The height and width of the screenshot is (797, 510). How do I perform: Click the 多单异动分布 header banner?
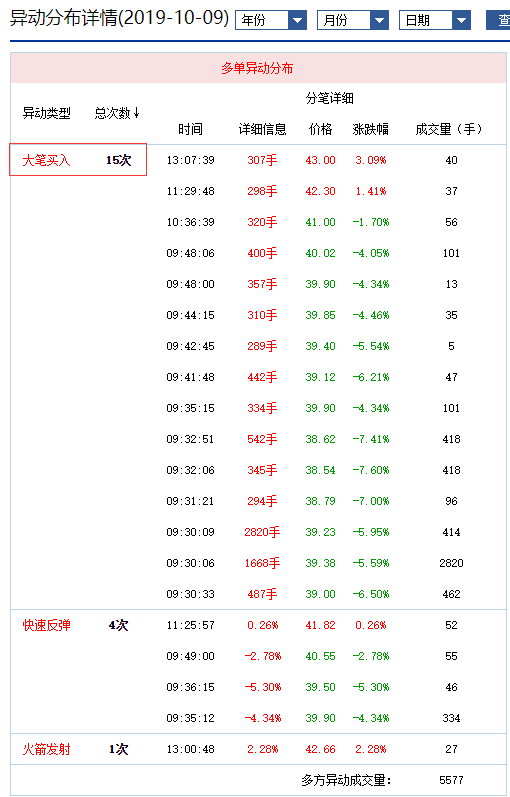pyautogui.click(x=257, y=68)
